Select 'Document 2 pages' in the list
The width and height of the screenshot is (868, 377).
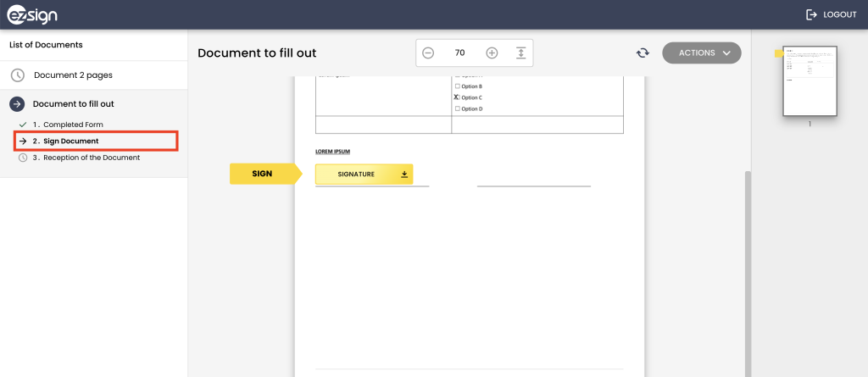point(73,75)
